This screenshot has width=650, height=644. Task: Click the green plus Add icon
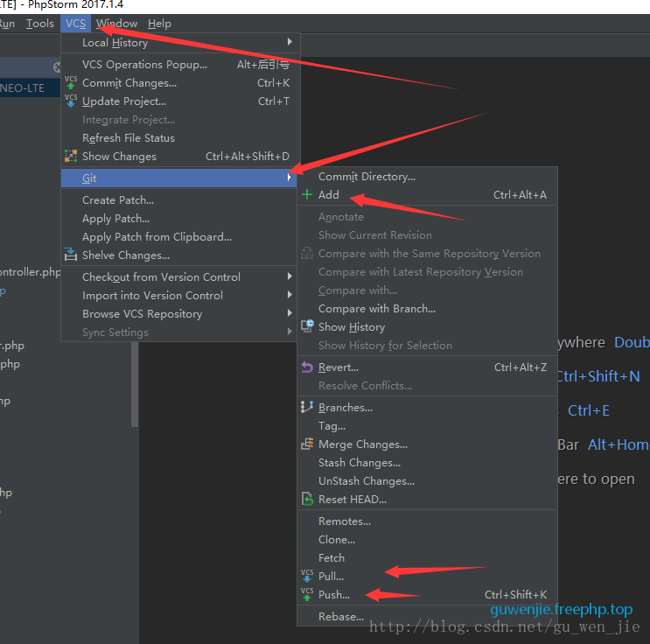tap(306, 195)
